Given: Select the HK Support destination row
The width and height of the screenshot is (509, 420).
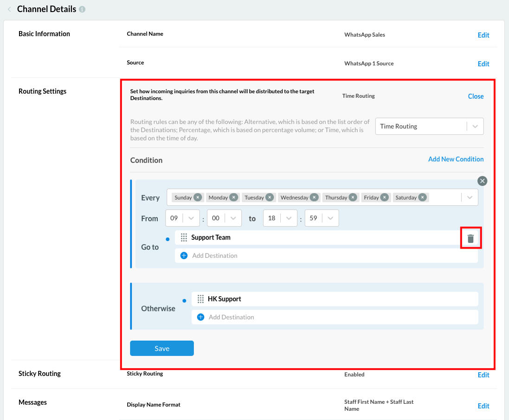Looking at the screenshot, I should pos(335,299).
